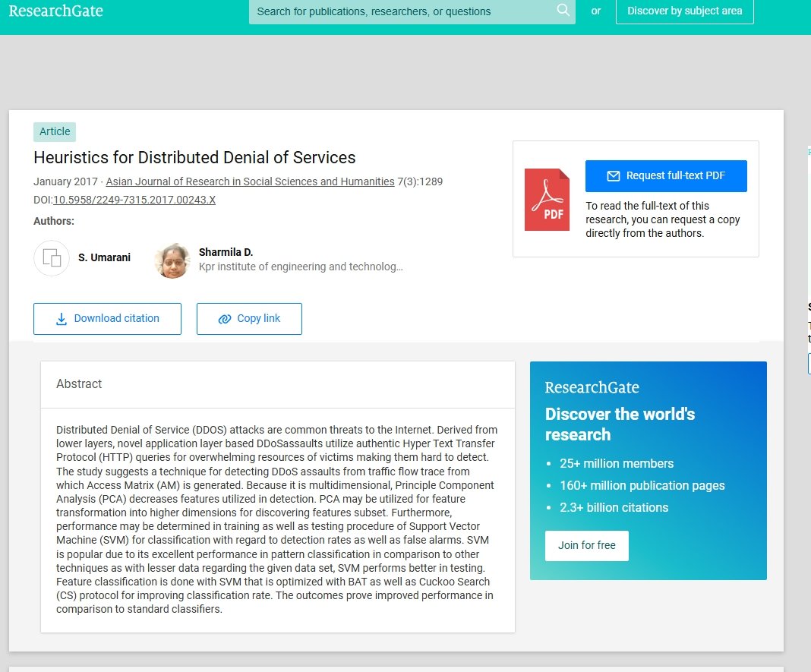The height and width of the screenshot is (672, 811).
Task: Request full-text PDF from authors
Action: (666, 176)
